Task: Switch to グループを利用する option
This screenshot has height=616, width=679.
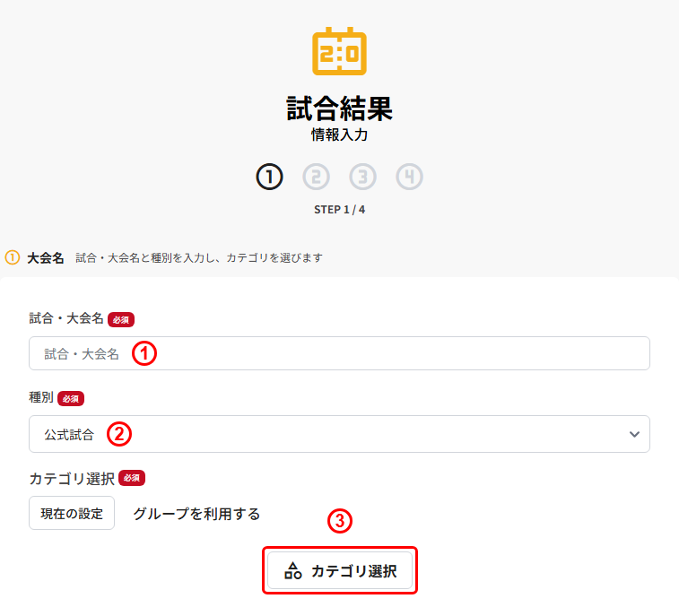Action: click(x=196, y=514)
